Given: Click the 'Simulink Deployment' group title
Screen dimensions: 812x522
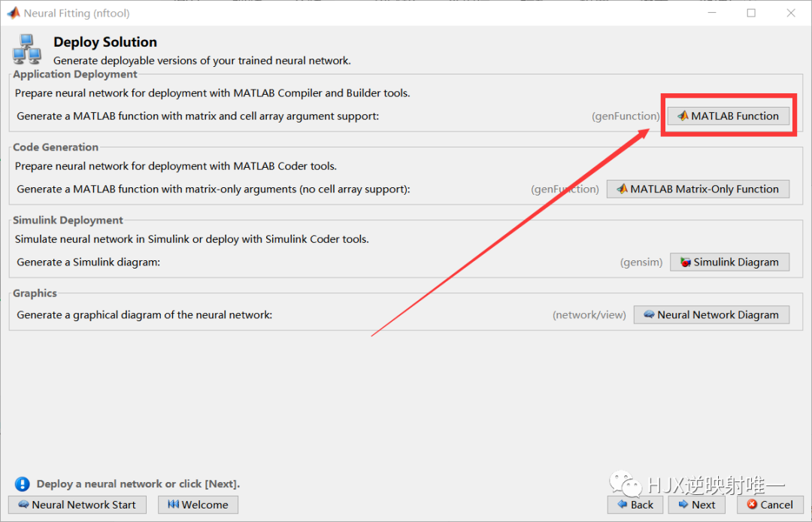Looking at the screenshot, I should tap(68, 220).
